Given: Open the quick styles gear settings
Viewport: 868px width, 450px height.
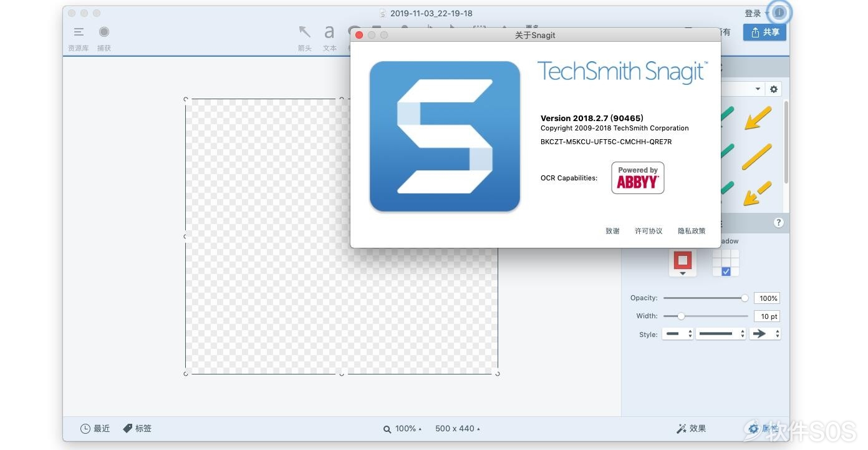Looking at the screenshot, I should click(x=774, y=89).
